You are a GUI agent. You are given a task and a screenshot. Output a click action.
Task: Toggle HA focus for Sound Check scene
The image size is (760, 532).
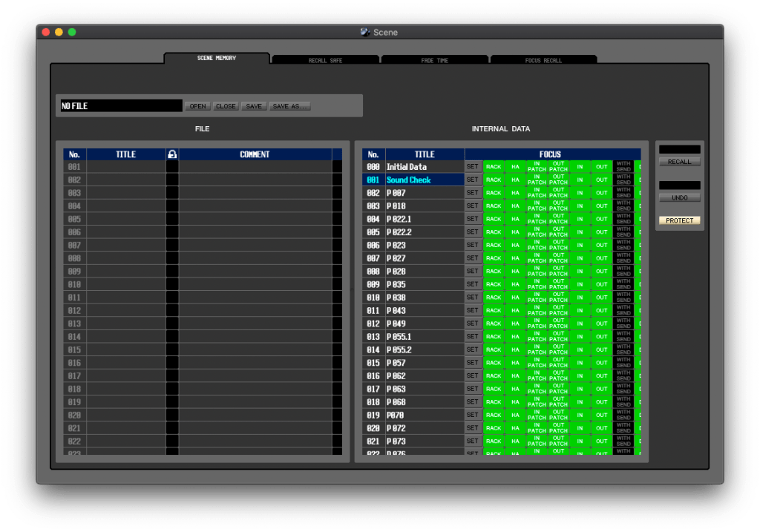[515, 180]
